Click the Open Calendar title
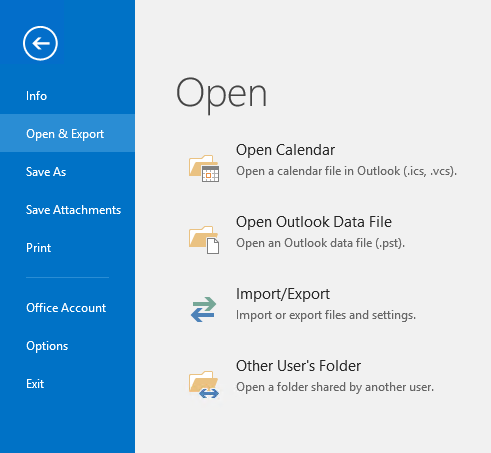The height and width of the screenshot is (453, 491). pyautogui.click(x=285, y=150)
